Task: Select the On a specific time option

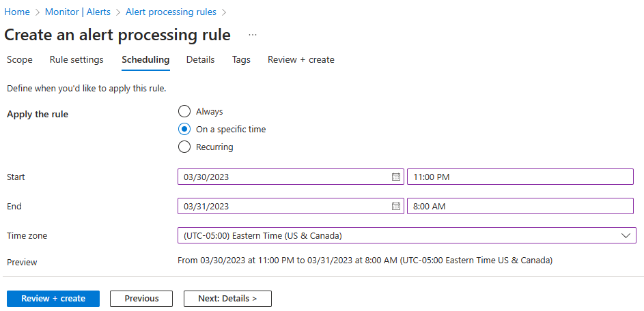Action: pos(184,129)
